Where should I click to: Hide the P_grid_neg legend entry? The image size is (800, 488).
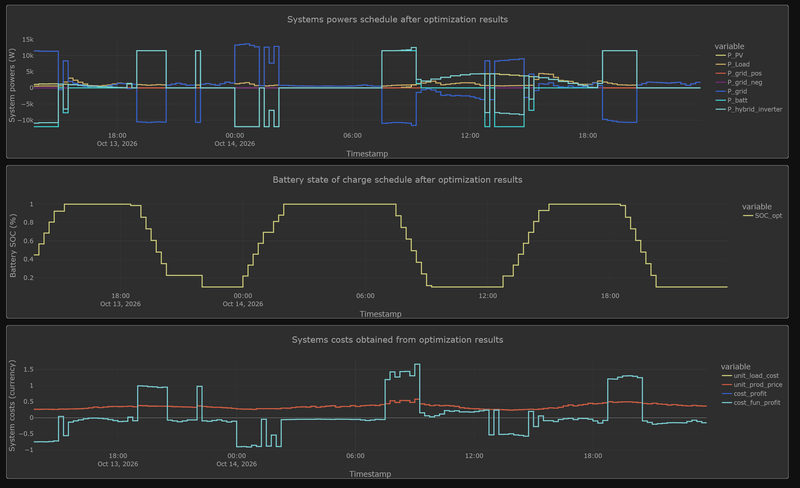[x=739, y=82]
